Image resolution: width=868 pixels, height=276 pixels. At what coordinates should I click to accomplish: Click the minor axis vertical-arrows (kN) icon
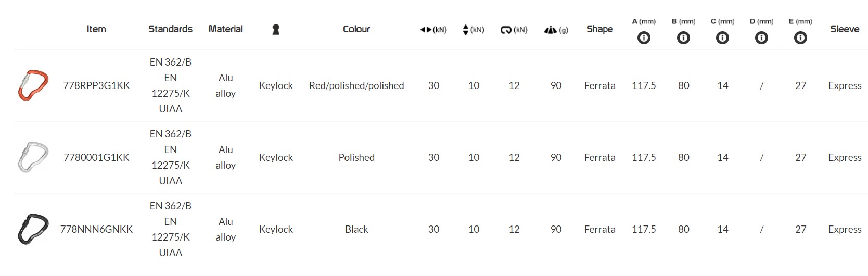[466, 30]
